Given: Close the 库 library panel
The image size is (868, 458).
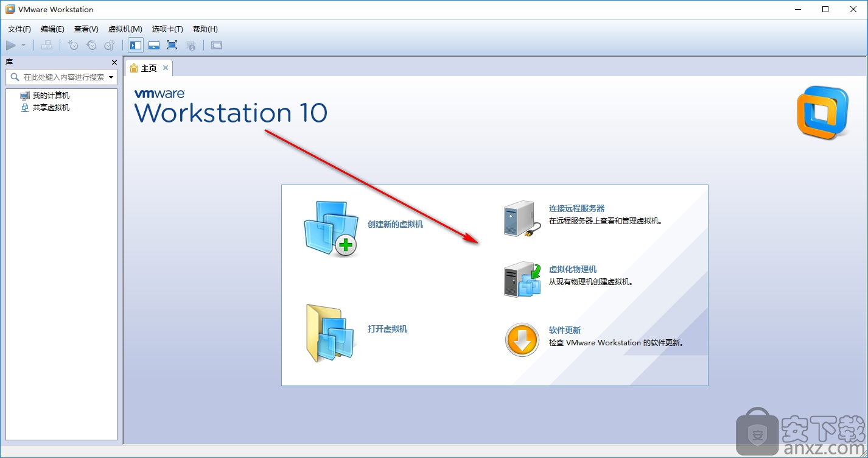Looking at the screenshot, I should [x=114, y=62].
